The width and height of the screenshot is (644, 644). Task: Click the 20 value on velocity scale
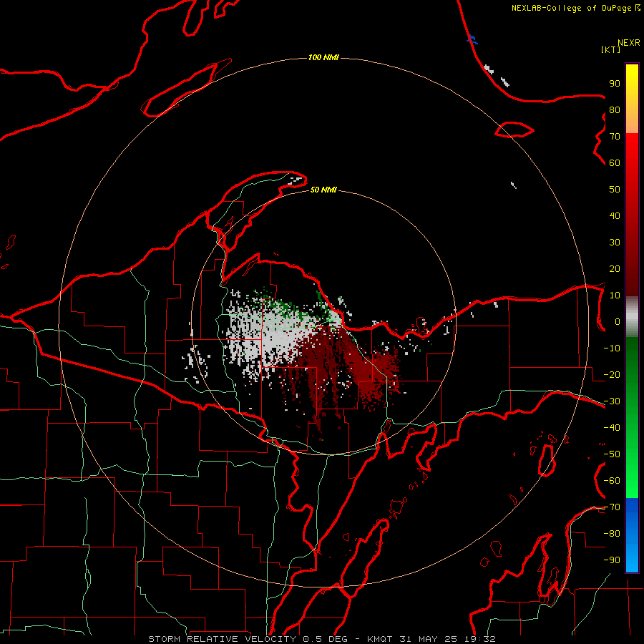615,269
